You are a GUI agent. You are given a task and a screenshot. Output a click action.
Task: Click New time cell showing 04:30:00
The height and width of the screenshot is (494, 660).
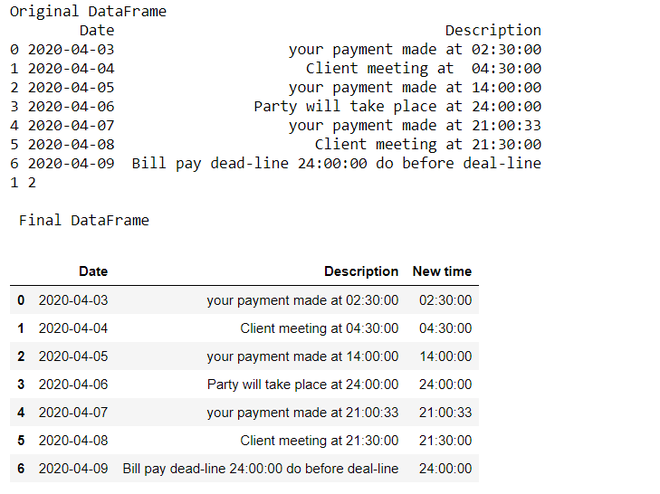[446, 328]
